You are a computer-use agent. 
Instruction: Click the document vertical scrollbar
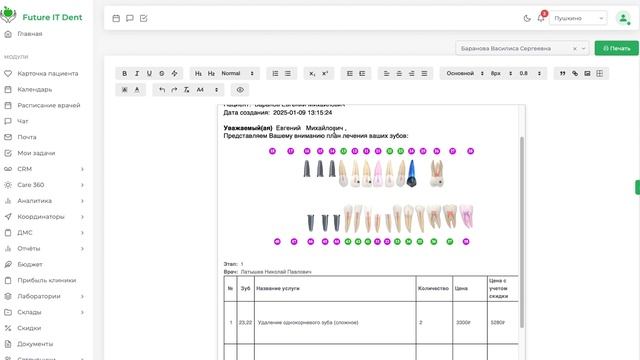[522, 232]
